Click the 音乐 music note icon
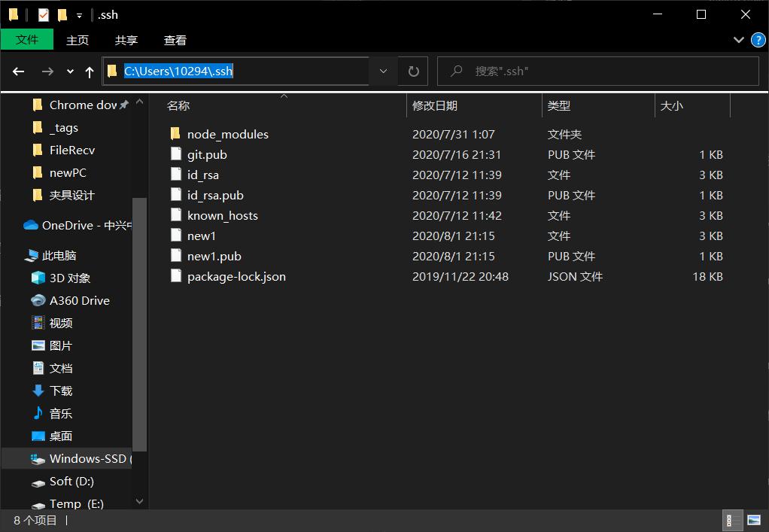769x532 pixels. pos(38,413)
